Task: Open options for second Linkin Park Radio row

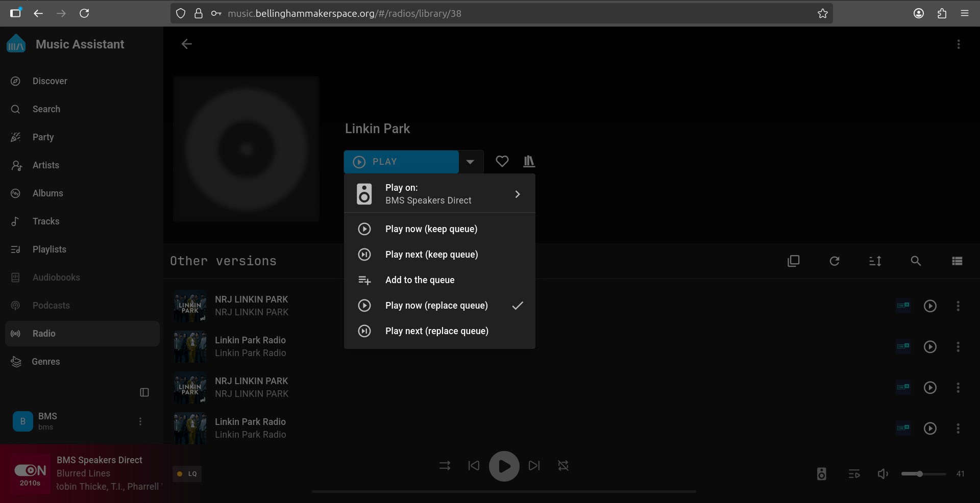Action: (x=958, y=428)
